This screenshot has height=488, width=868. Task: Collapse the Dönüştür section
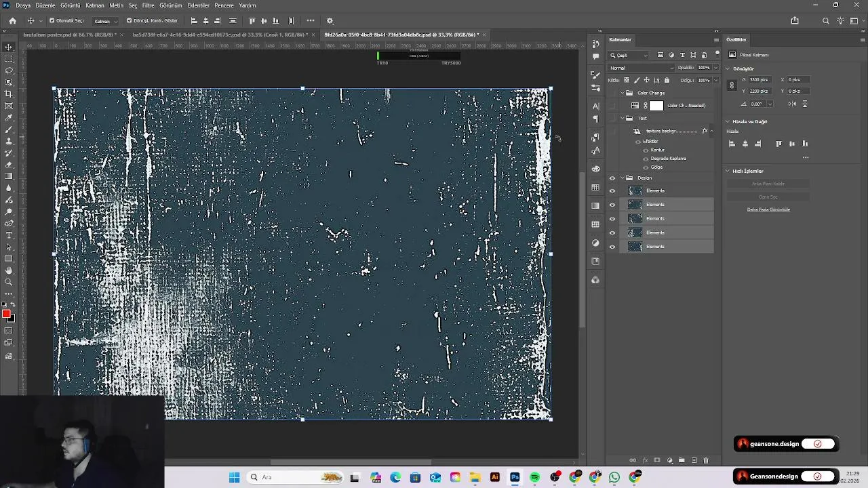click(728, 68)
